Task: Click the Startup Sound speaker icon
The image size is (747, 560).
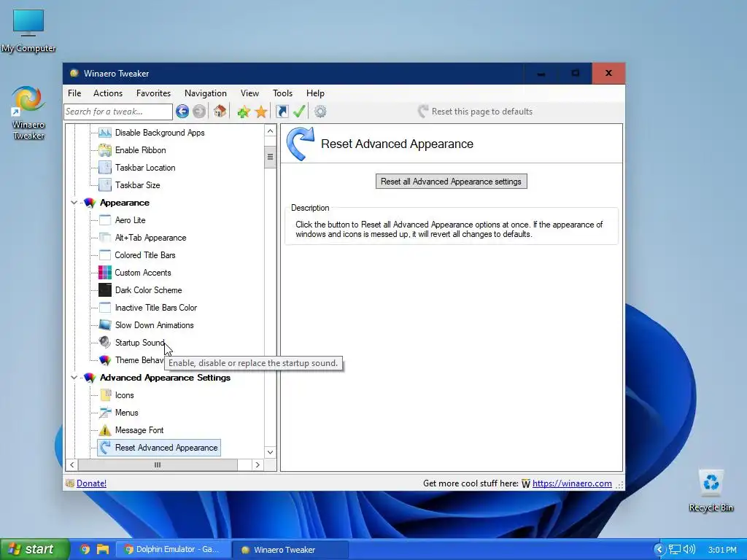Action: point(105,343)
